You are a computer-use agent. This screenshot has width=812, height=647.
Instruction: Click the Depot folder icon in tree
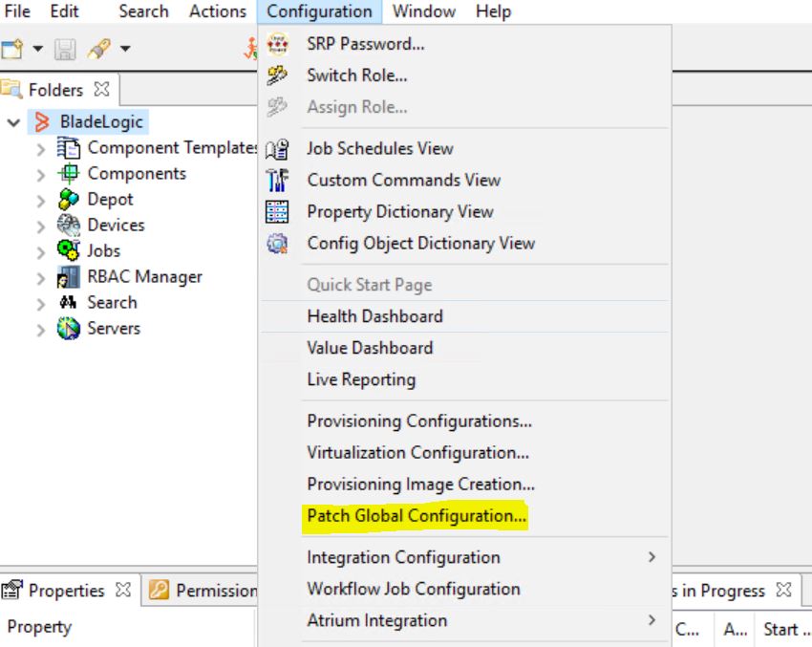tap(68, 200)
